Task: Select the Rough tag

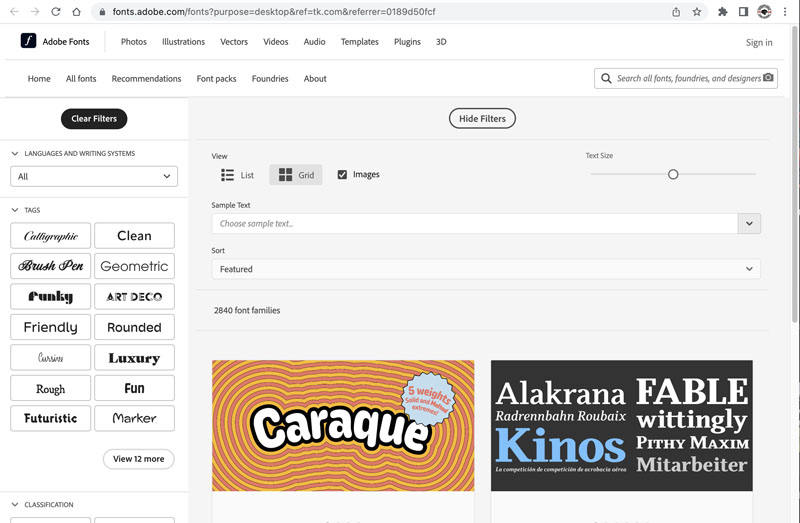Action: 51,388
